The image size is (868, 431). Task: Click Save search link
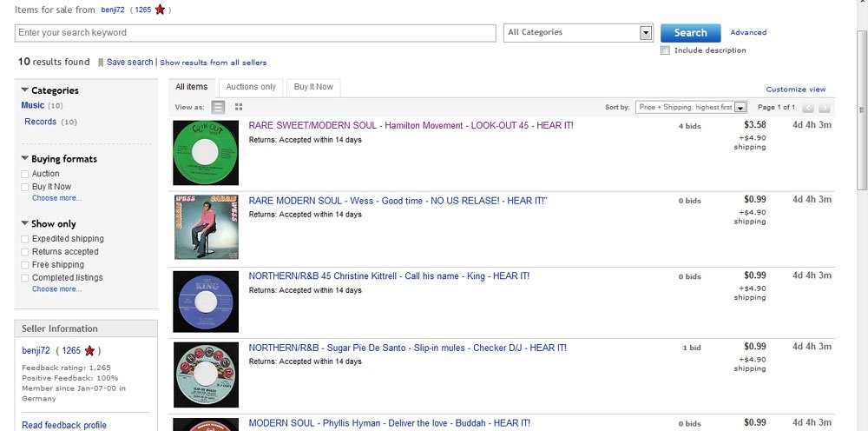pyautogui.click(x=129, y=62)
